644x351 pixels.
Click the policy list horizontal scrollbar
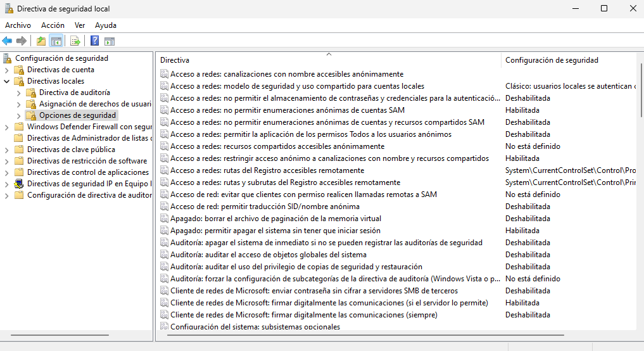pos(365,335)
